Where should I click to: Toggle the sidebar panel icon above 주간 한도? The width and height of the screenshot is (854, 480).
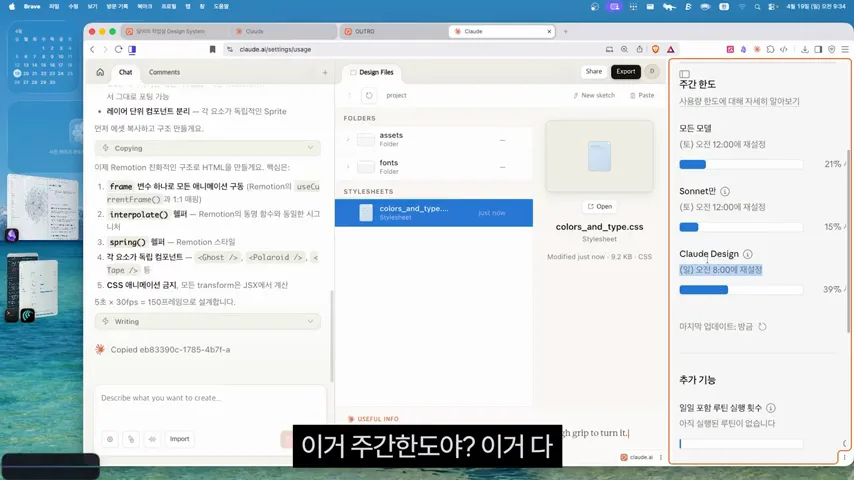[x=685, y=74]
